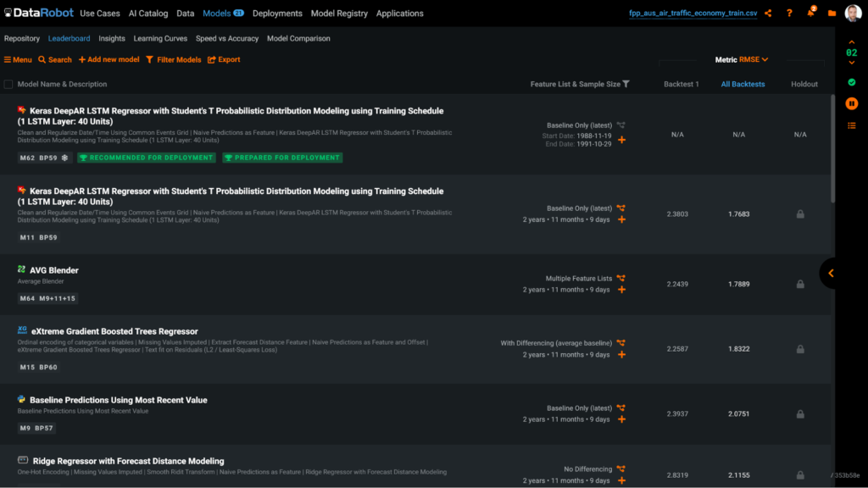Click the Holdout lock icon on the Baseline Predictions row

click(x=799, y=414)
